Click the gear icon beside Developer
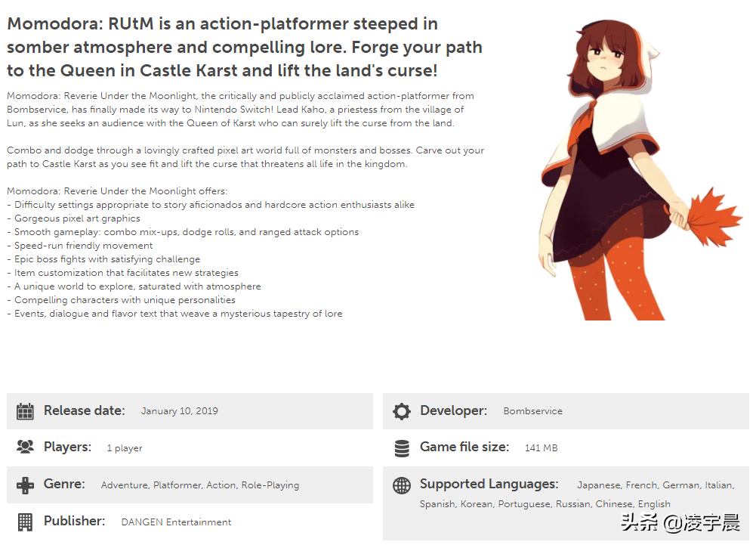This screenshot has width=756, height=548. pos(402,411)
